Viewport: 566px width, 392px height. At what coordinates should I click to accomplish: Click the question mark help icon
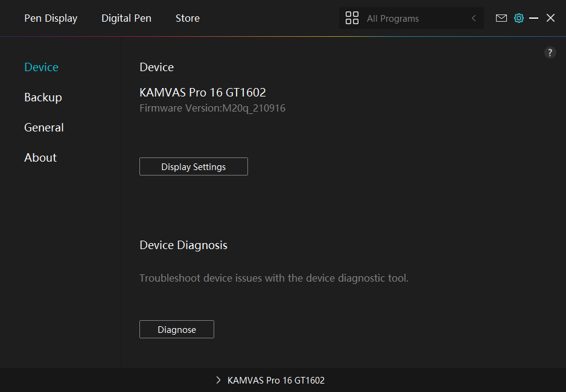click(x=550, y=52)
